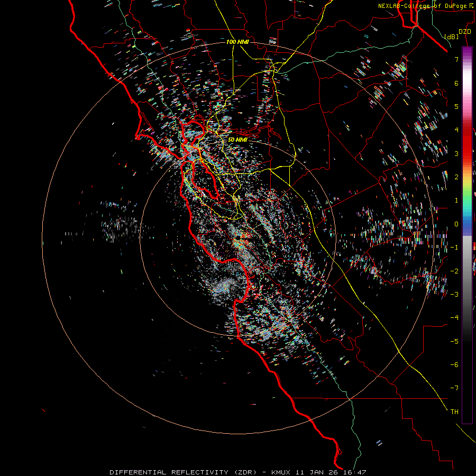Select the DZD product label
476x476 pixels.
(x=464, y=32)
